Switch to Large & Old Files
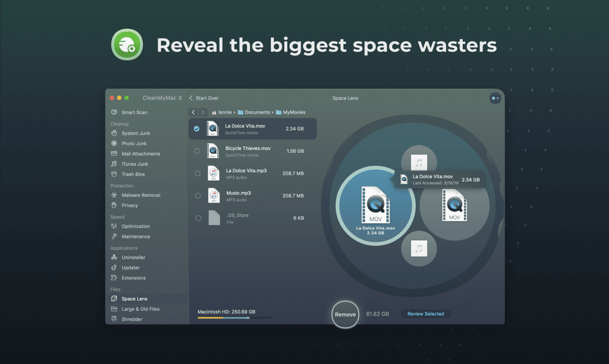 [140, 309]
